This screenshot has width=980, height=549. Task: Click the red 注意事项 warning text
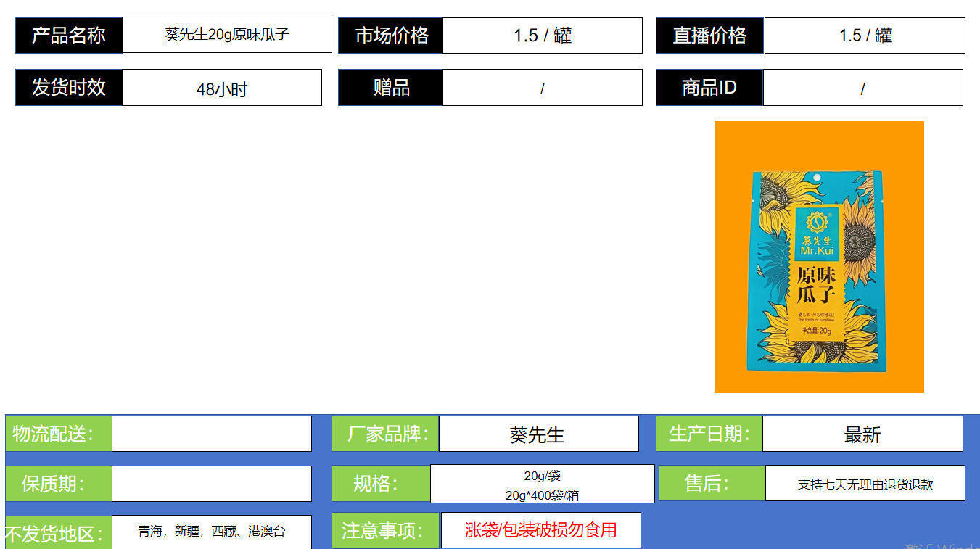point(540,530)
